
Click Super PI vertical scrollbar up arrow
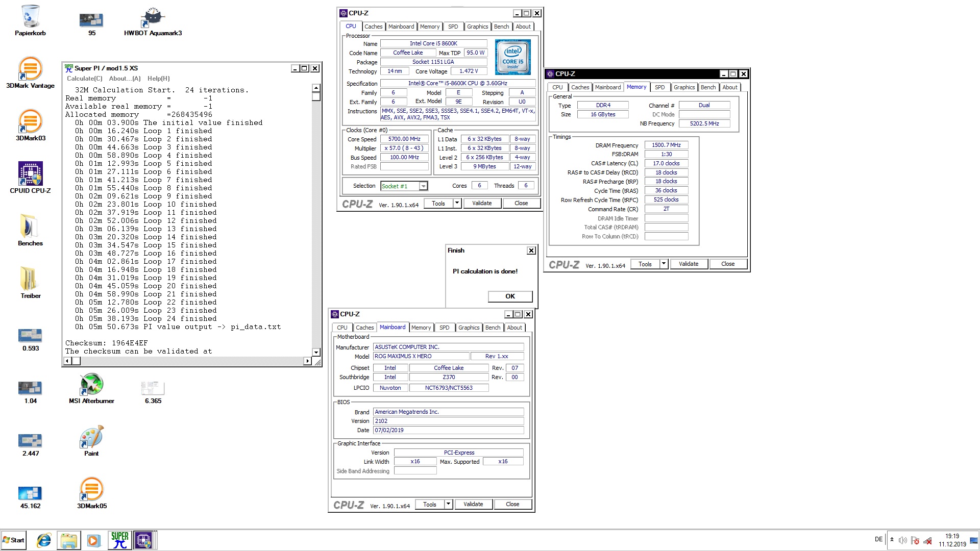tap(316, 88)
